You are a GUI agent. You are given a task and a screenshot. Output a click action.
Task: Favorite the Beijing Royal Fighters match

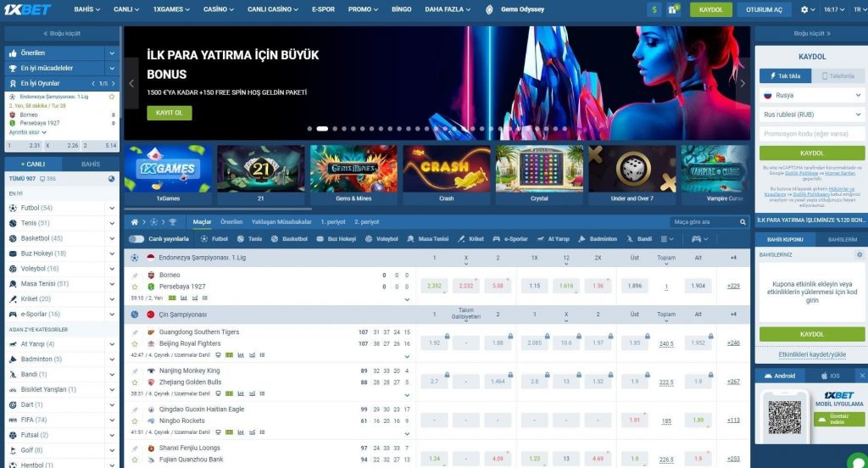135,344
